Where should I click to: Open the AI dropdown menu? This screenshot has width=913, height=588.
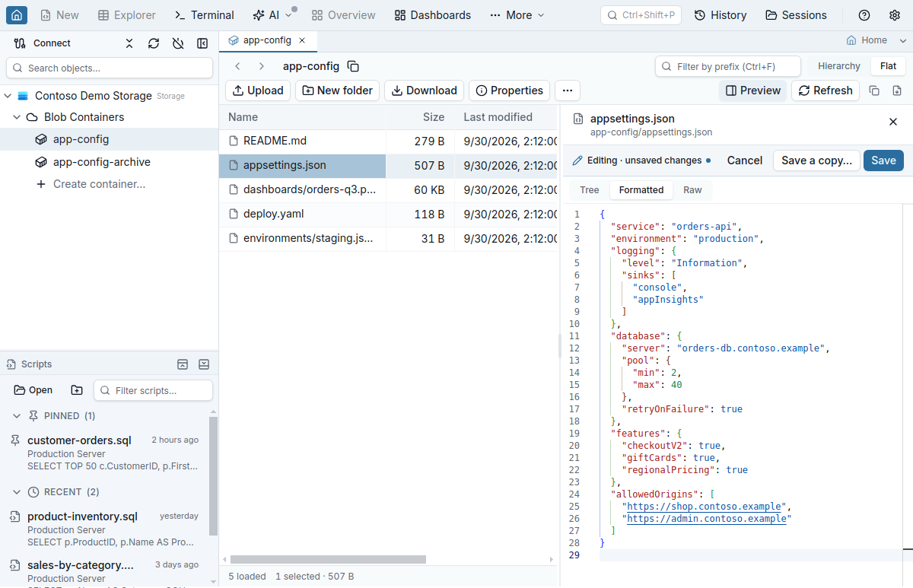tap(272, 15)
